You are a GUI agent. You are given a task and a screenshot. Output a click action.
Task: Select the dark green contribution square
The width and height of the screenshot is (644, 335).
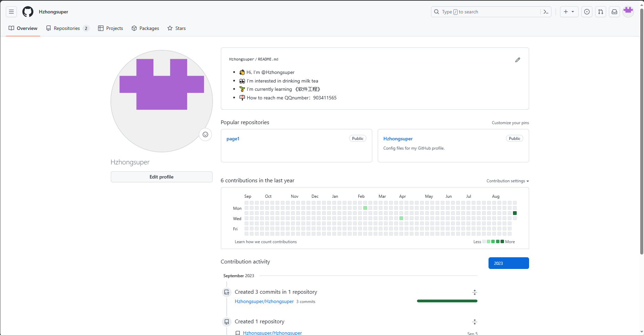pos(515,213)
